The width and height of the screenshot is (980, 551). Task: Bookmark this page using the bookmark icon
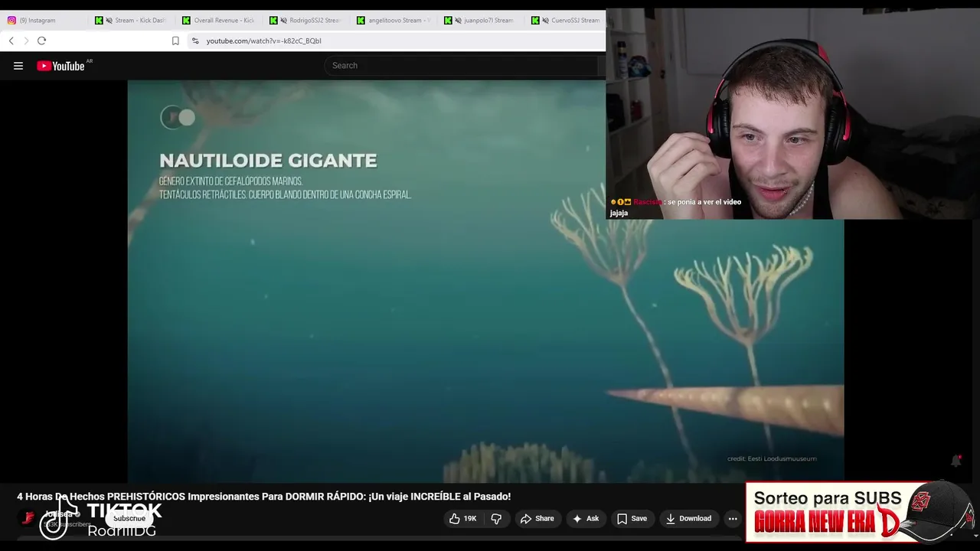(175, 41)
